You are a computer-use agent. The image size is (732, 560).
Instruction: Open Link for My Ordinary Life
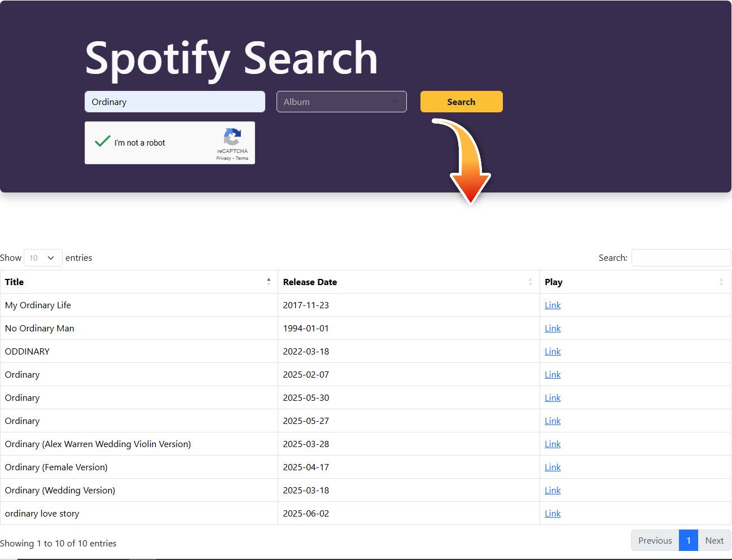point(553,305)
